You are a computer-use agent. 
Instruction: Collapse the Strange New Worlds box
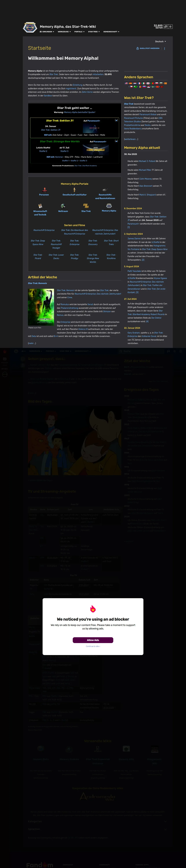pos(116,141)
